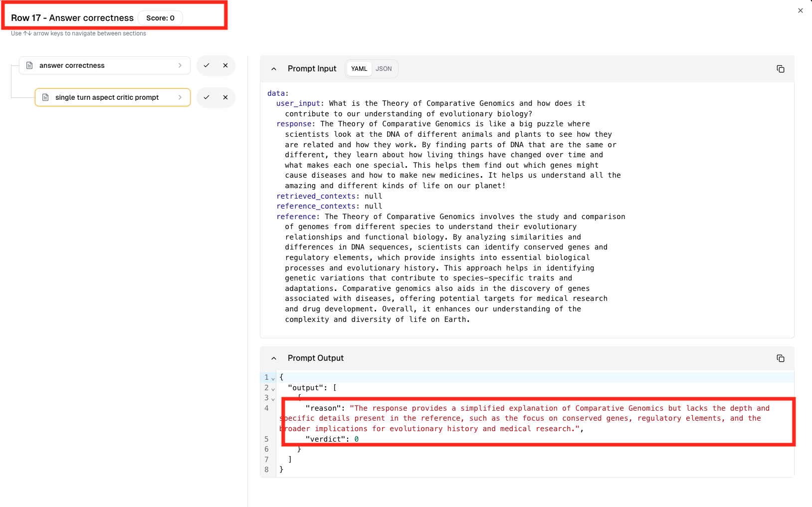Viewport: 812px width, 507px height.
Task: Reject answer correctness with X
Action: pyautogui.click(x=225, y=65)
